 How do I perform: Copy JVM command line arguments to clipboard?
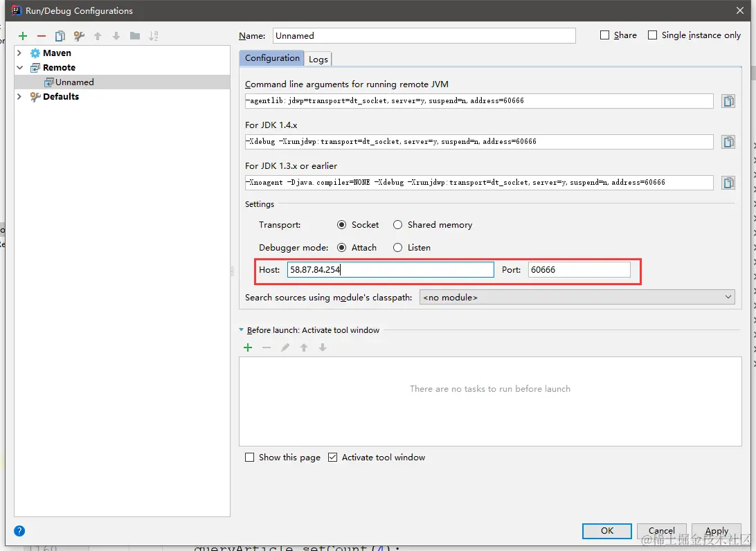coord(728,101)
